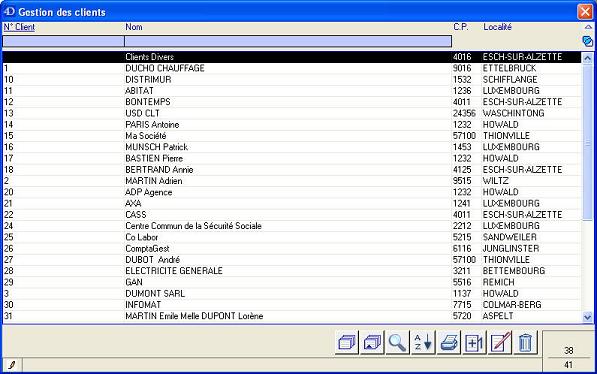The width and height of the screenshot is (597, 374).
Task: Select the DUBOT André client row
Action: [292, 260]
